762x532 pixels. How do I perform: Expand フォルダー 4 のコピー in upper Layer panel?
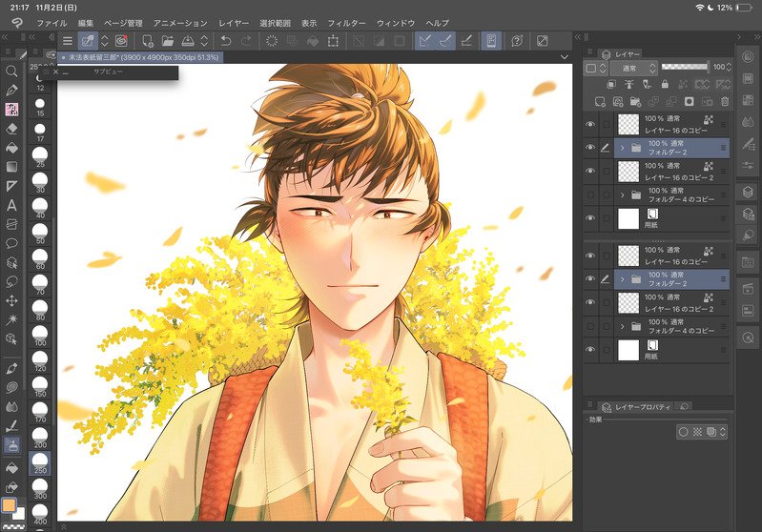pyautogui.click(x=623, y=194)
